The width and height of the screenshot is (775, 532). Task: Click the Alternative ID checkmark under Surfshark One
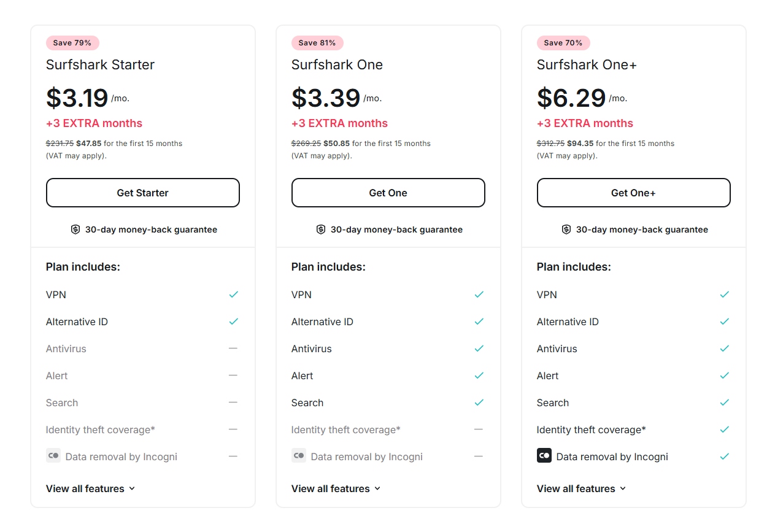tap(479, 322)
